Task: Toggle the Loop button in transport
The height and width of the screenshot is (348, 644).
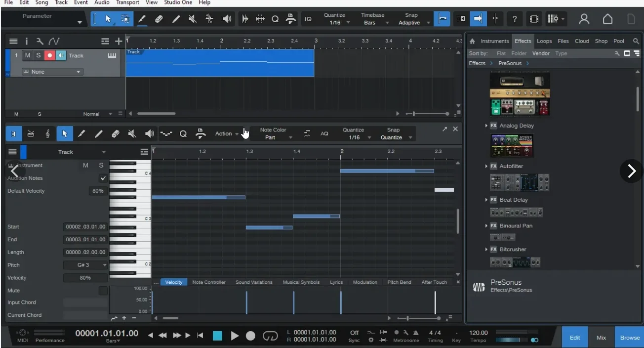Action: pyautogui.click(x=270, y=336)
